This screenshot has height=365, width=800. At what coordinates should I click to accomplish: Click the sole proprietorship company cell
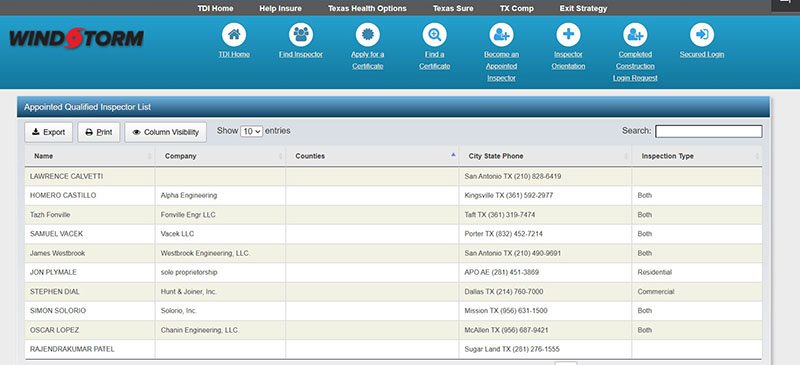[x=220, y=273]
